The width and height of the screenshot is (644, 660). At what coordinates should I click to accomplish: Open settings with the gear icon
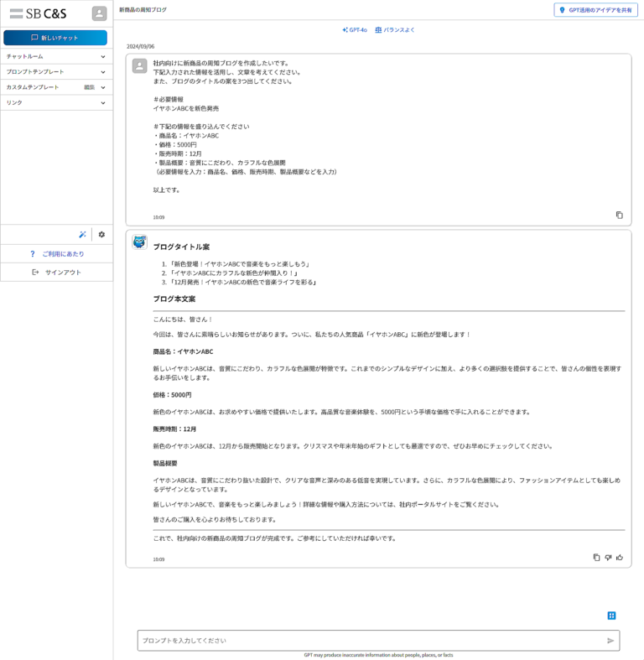pyautogui.click(x=101, y=235)
